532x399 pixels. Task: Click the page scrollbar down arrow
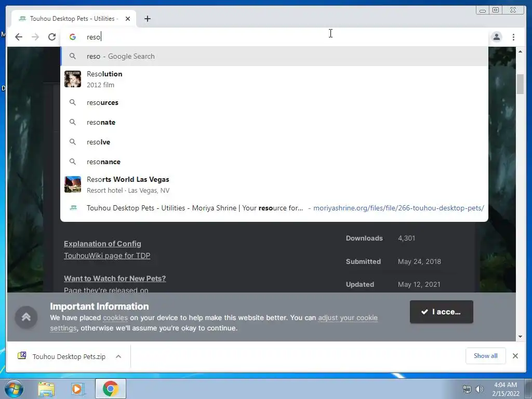(x=521, y=337)
